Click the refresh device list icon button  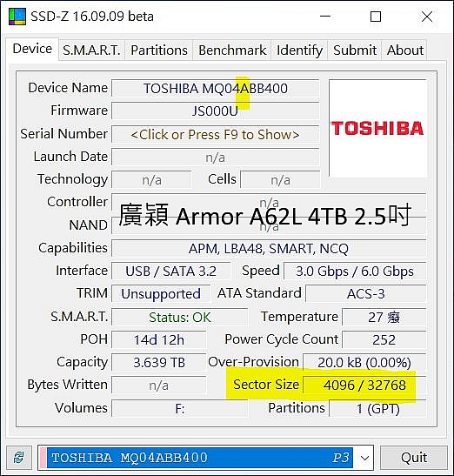19,457
